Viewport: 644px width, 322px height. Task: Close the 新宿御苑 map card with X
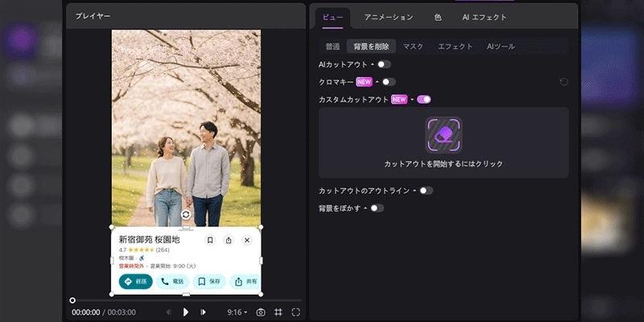click(246, 240)
